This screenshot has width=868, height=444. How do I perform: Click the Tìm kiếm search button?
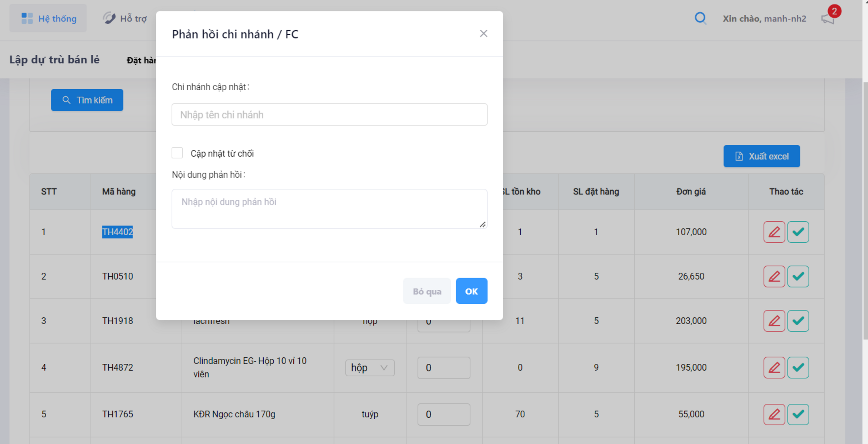tap(87, 100)
